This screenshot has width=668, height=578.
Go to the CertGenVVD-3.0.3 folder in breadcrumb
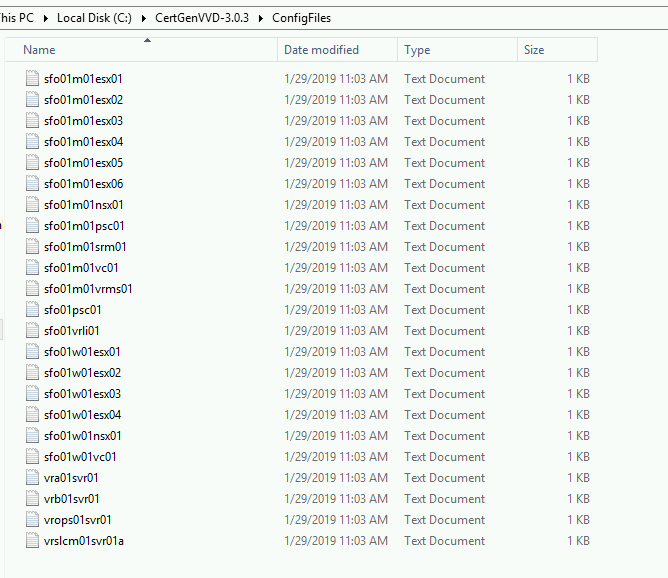(204, 18)
